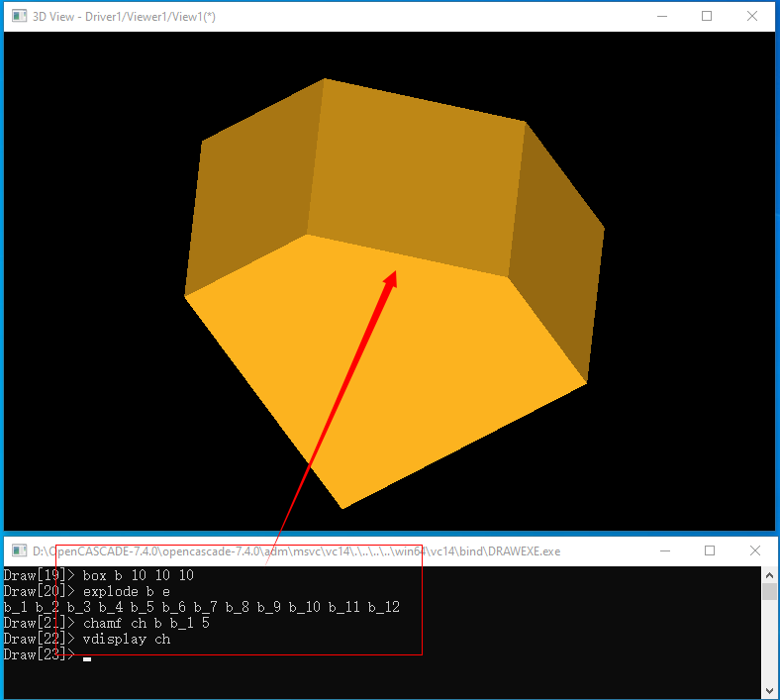Click the 'vdisplay ch' command line
This screenshot has height=700, width=780.
(127, 640)
